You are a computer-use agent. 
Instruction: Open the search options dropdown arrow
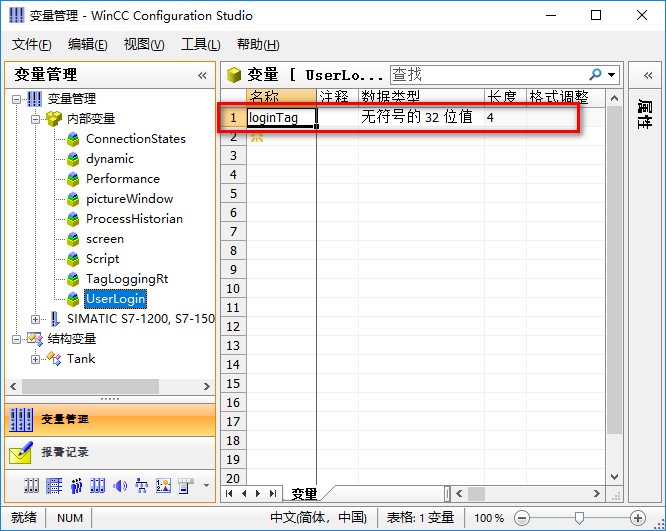611,75
